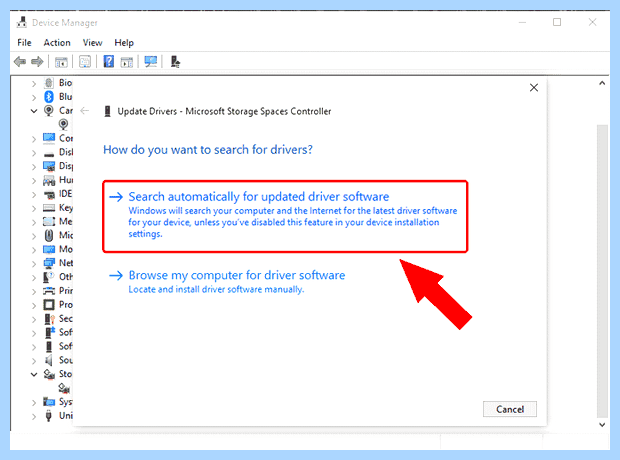Select the keyboard icon

point(49,208)
